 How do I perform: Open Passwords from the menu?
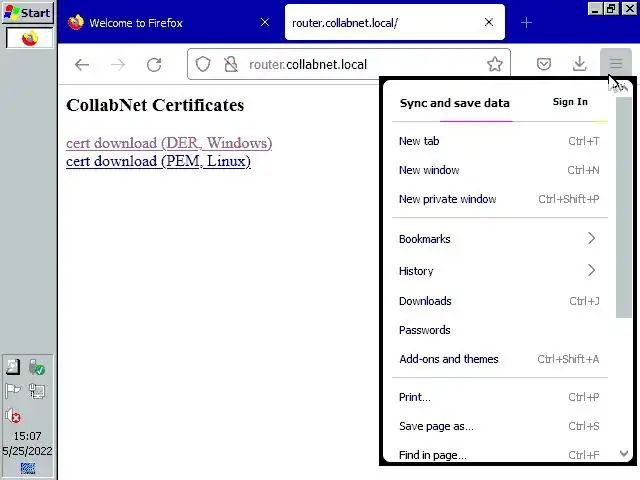[500, 330]
